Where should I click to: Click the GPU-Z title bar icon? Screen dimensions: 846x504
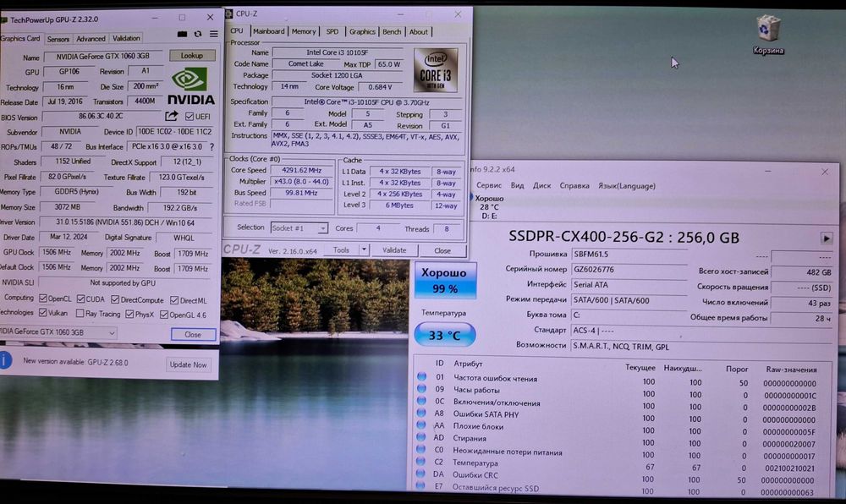coord(3,20)
